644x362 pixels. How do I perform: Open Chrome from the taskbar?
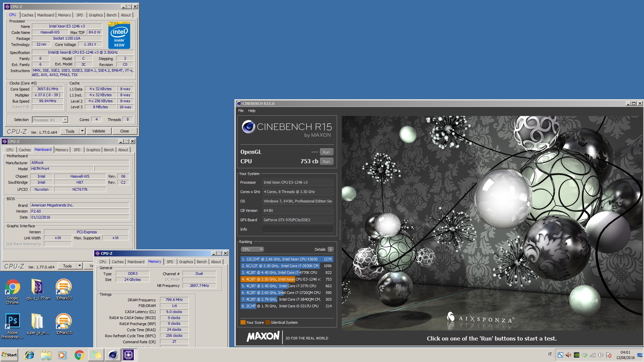(x=79, y=355)
